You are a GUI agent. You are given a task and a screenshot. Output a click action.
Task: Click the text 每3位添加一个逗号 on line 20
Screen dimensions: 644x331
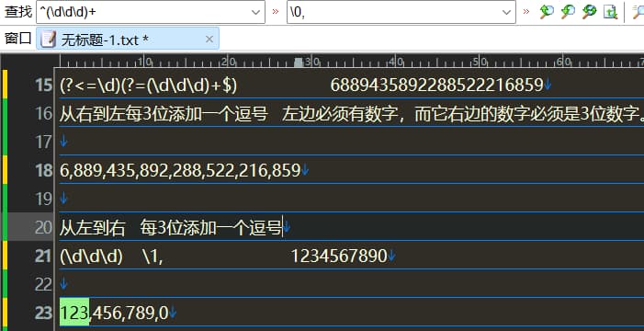click(x=211, y=227)
